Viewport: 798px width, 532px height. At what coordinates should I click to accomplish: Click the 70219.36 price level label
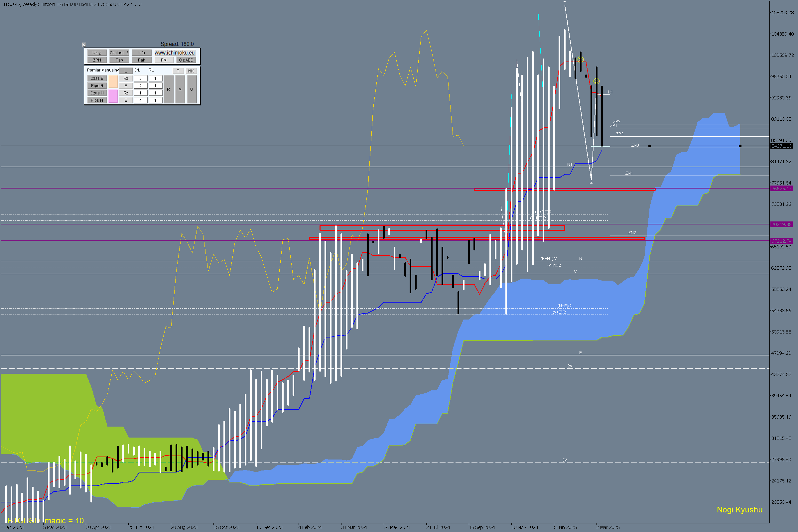point(781,224)
